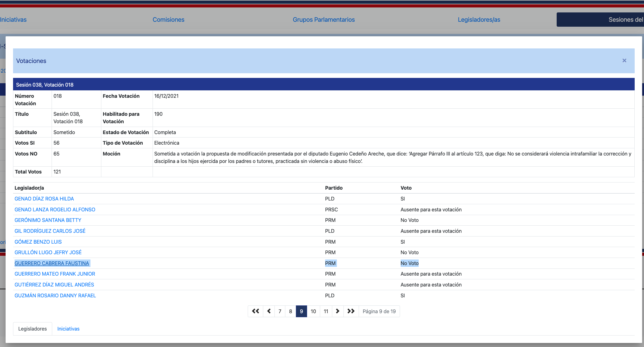Click the Partido column header
Image resolution: width=644 pixels, height=347 pixels.
[334, 188]
